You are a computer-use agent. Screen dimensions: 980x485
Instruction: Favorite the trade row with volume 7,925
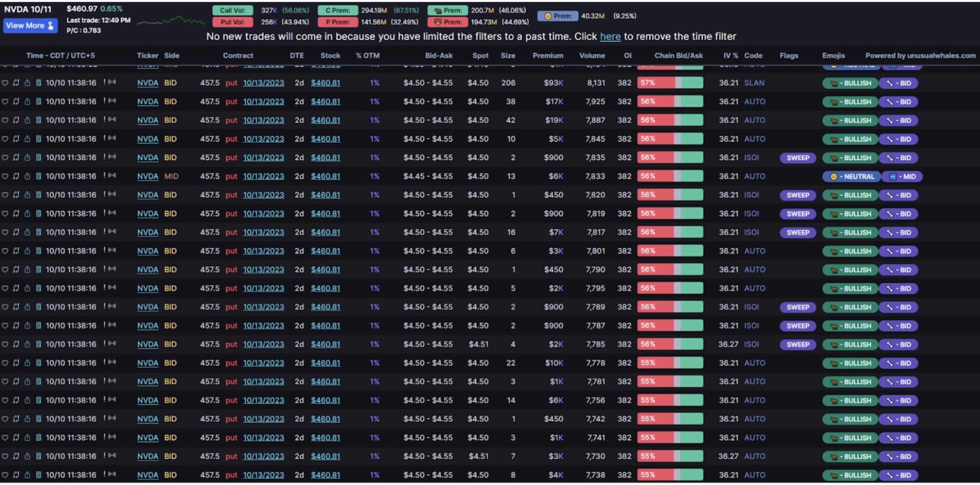click(5, 102)
